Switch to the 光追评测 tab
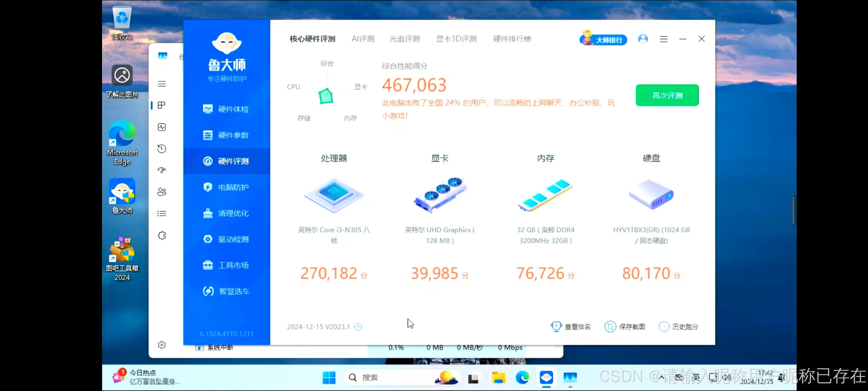Image resolution: width=868 pixels, height=391 pixels. click(404, 39)
